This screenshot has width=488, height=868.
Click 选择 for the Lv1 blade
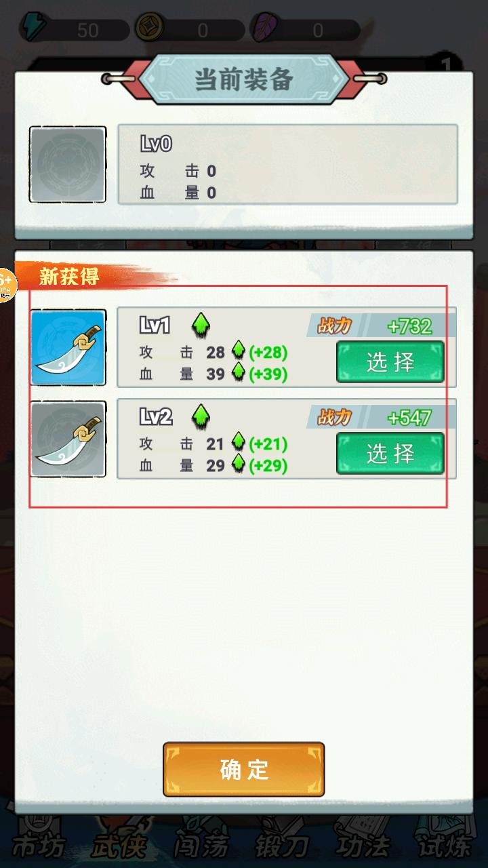[390, 362]
